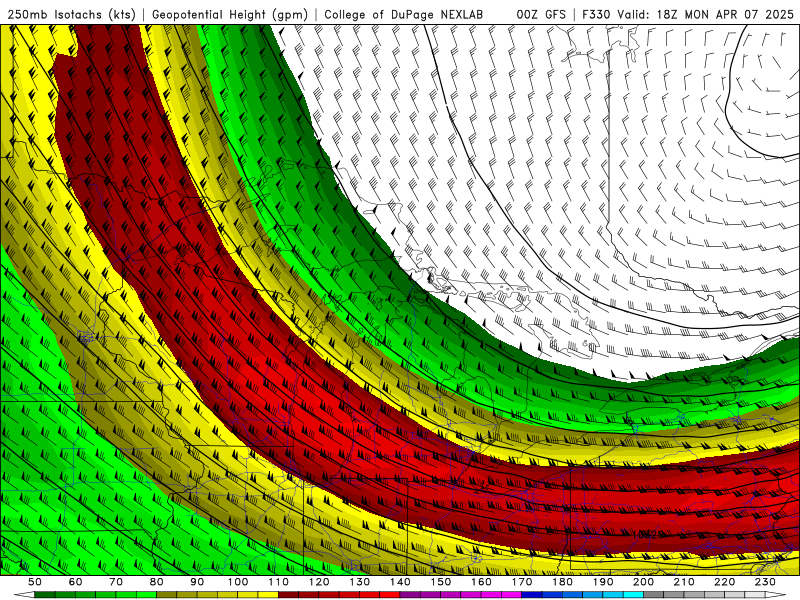Select the dark olive 80–85 kt legend swatch
800x600 pixels.
pos(167,595)
